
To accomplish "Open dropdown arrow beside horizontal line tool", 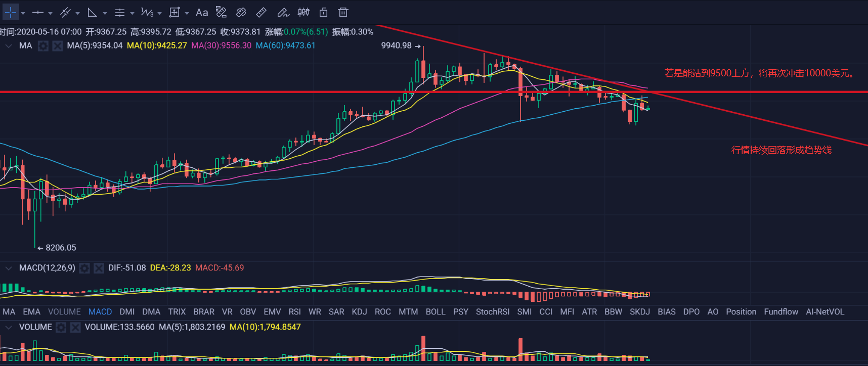I will pyautogui.click(x=51, y=13).
